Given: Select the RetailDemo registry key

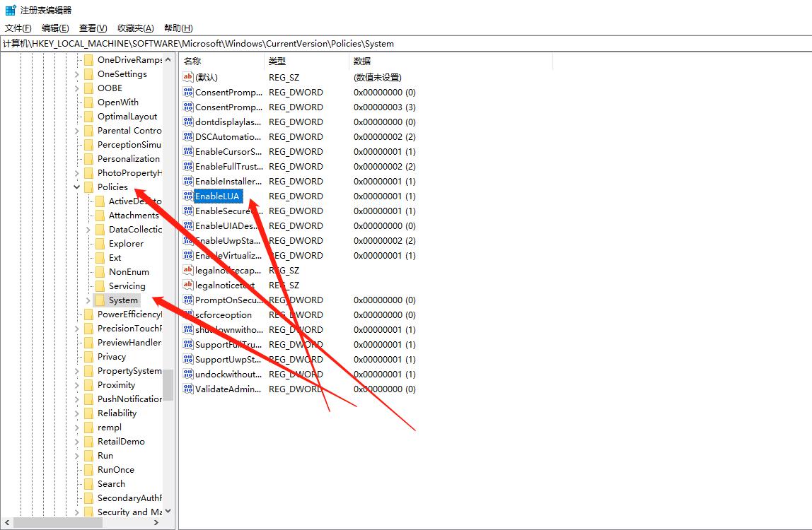Looking at the screenshot, I should (121, 442).
